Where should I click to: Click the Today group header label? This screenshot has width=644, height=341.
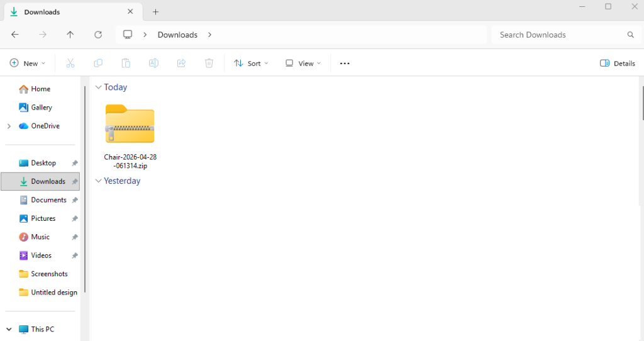point(116,87)
